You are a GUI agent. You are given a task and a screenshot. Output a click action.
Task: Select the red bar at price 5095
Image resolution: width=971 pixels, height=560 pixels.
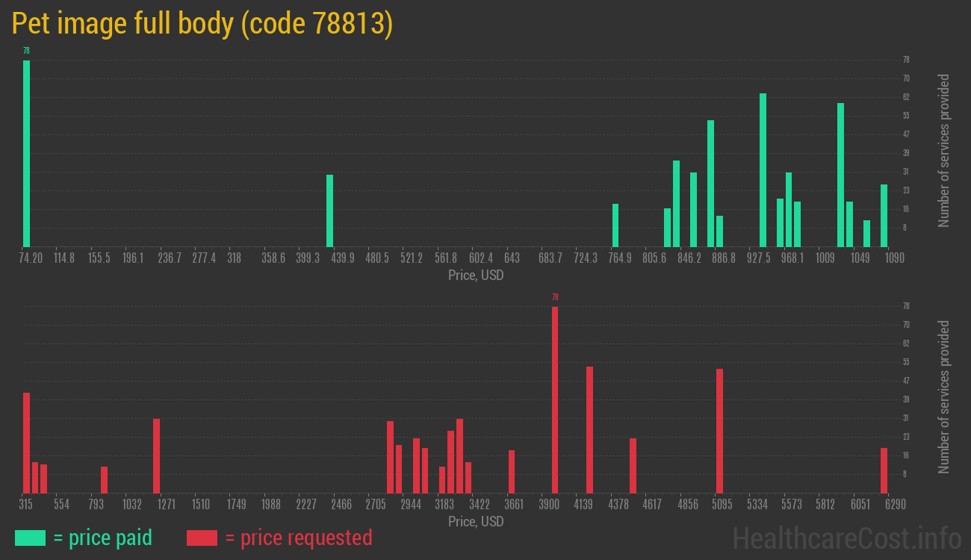[x=719, y=430]
